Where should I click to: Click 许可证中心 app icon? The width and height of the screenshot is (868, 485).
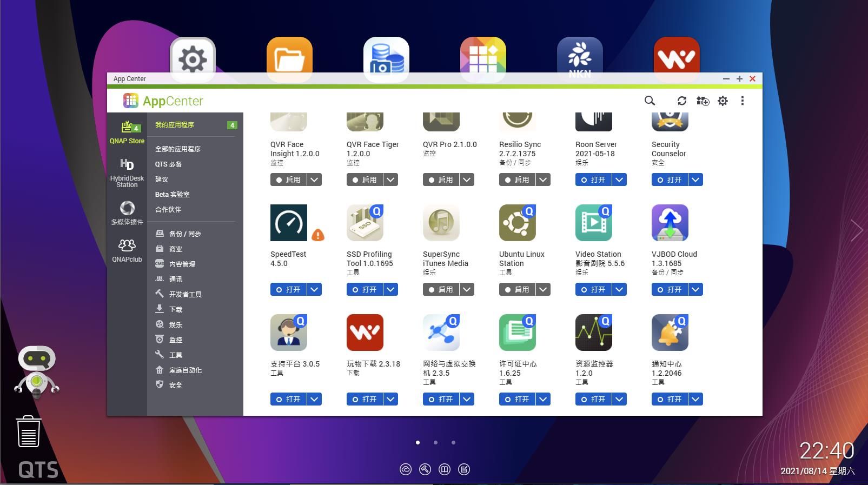[x=518, y=333]
